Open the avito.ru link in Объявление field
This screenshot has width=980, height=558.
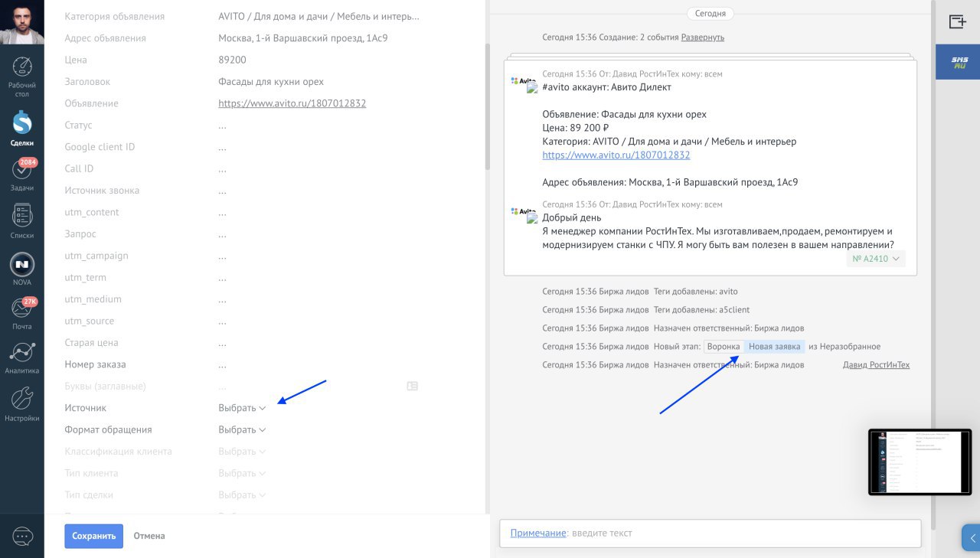pyautogui.click(x=292, y=103)
